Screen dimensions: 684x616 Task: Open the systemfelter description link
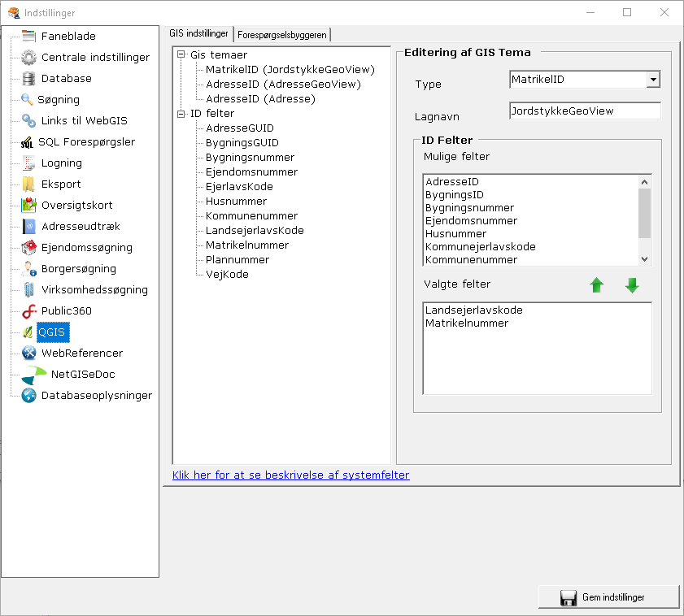point(290,475)
